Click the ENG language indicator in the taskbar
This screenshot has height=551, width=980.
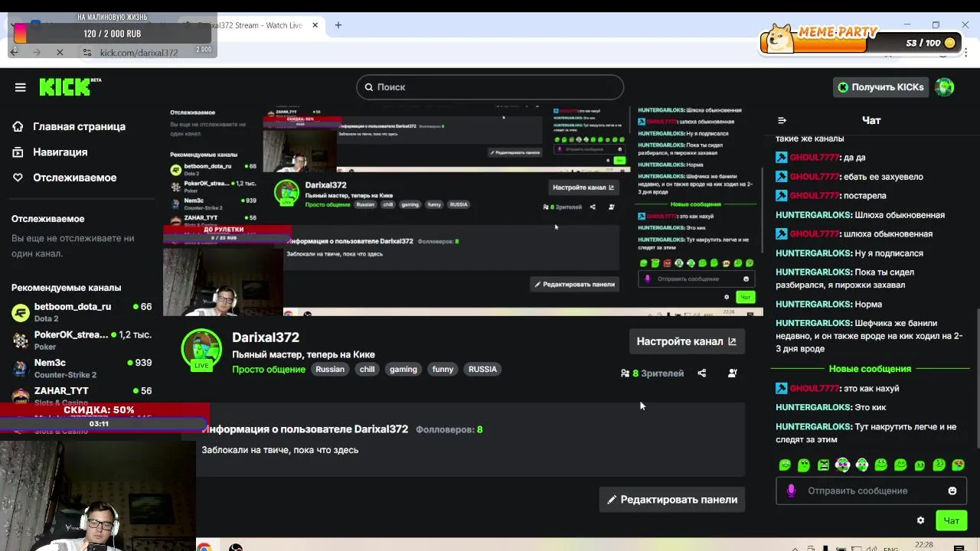(890, 548)
